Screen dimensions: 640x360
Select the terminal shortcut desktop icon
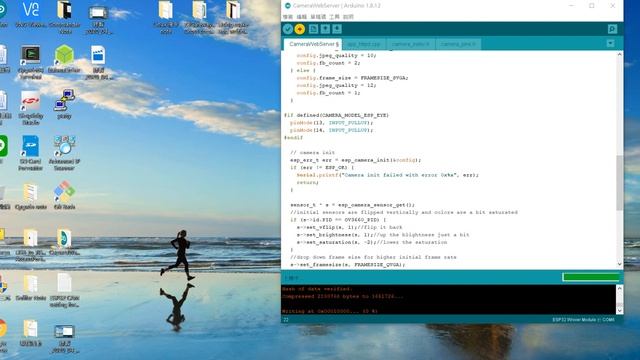[31, 61]
